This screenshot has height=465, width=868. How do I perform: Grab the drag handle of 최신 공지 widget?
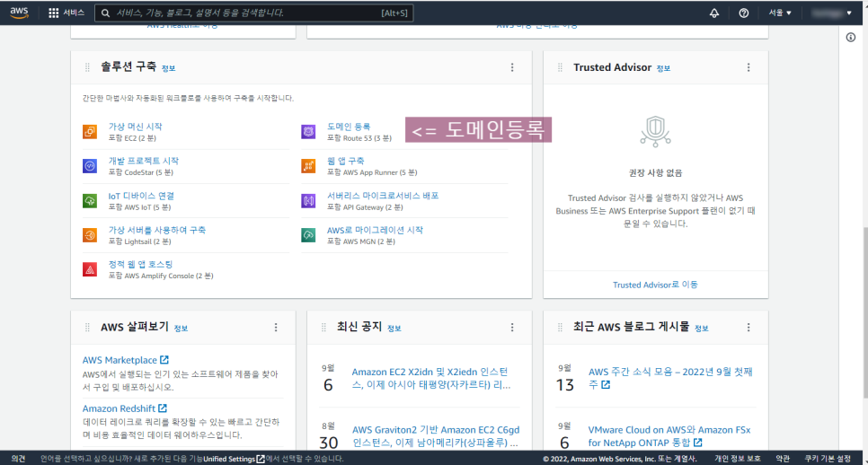[x=323, y=328]
